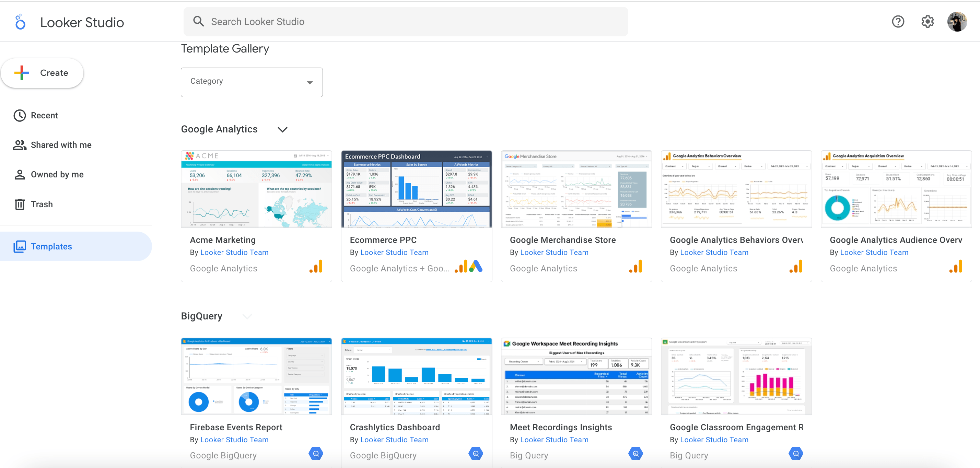The width and height of the screenshot is (980, 468).
Task: Click the Google Analytics icon on Acme Marketing card
Action: [316, 266]
